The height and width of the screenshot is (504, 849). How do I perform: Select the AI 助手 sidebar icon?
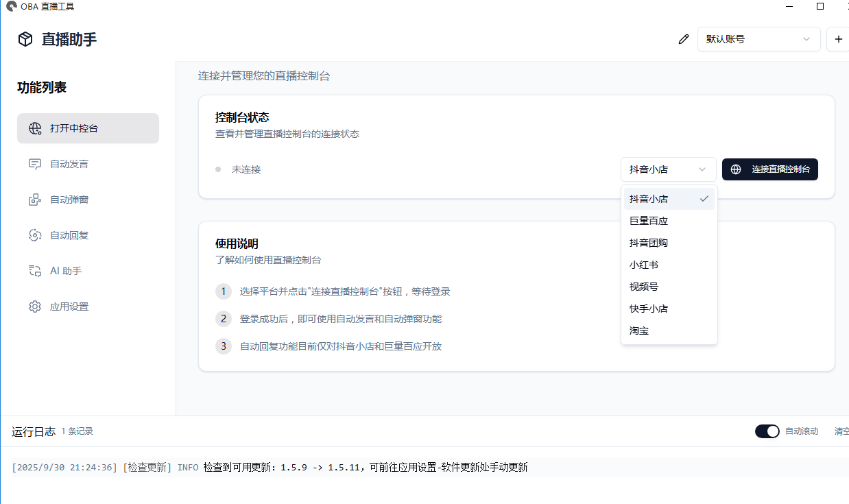(x=34, y=271)
